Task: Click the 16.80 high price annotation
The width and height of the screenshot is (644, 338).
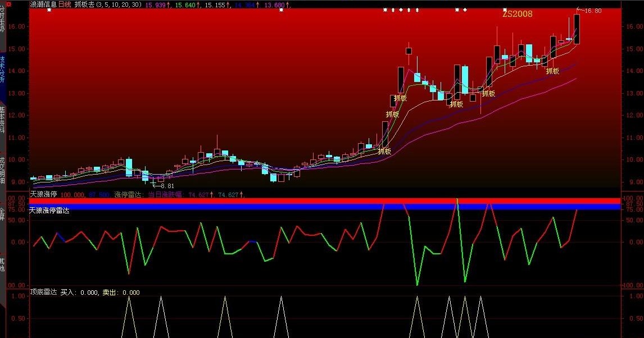Action: point(593,11)
